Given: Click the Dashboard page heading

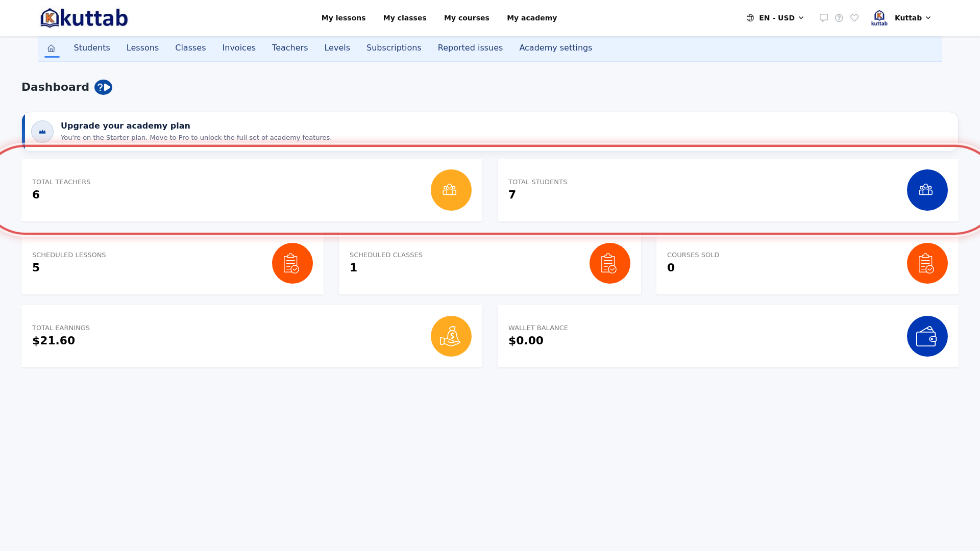Looking at the screenshot, I should click(x=55, y=87).
